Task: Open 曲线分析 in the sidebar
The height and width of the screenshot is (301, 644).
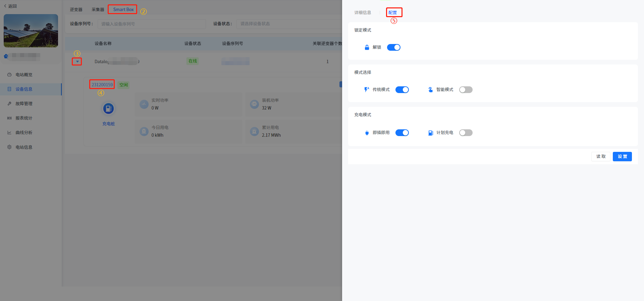Action: point(24,132)
